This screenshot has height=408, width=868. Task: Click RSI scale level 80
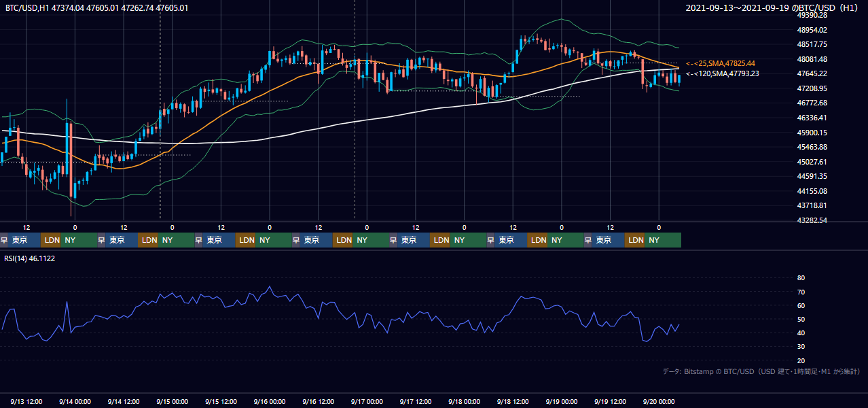[x=801, y=278]
